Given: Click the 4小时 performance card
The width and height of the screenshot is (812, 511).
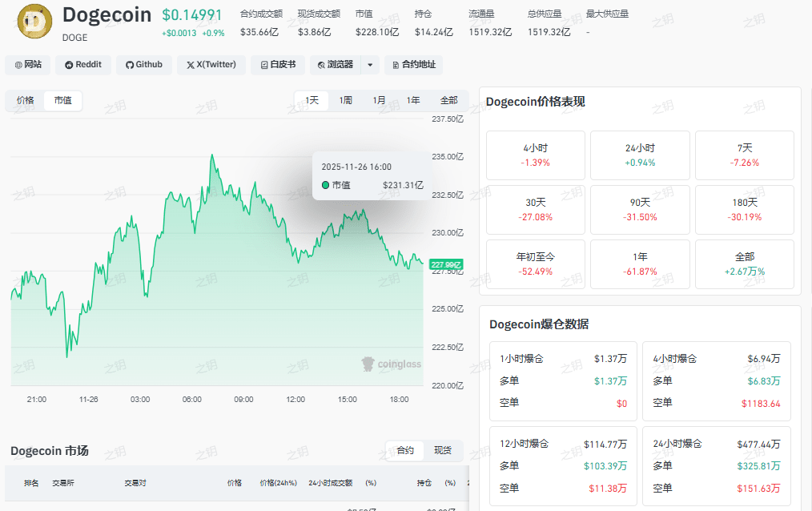Looking at the screenshot, I should (x=536, y=155).
